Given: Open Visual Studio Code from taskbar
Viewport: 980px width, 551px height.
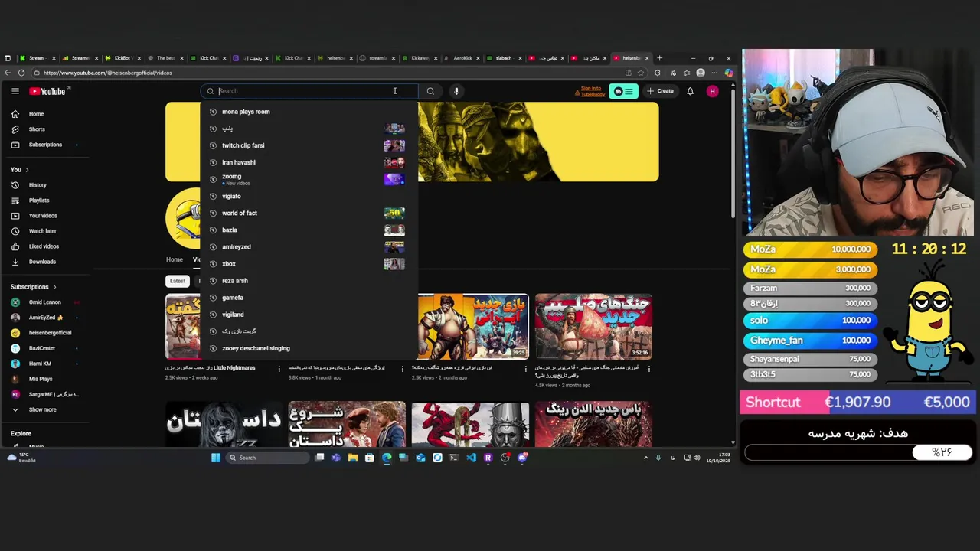Looking at the screenshot, I should 471,458.
